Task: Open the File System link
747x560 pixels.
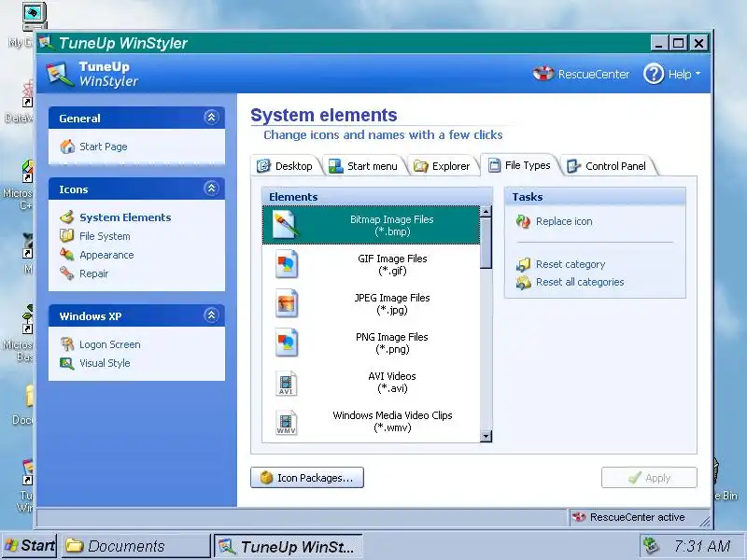Action: [x=105, y=236]
